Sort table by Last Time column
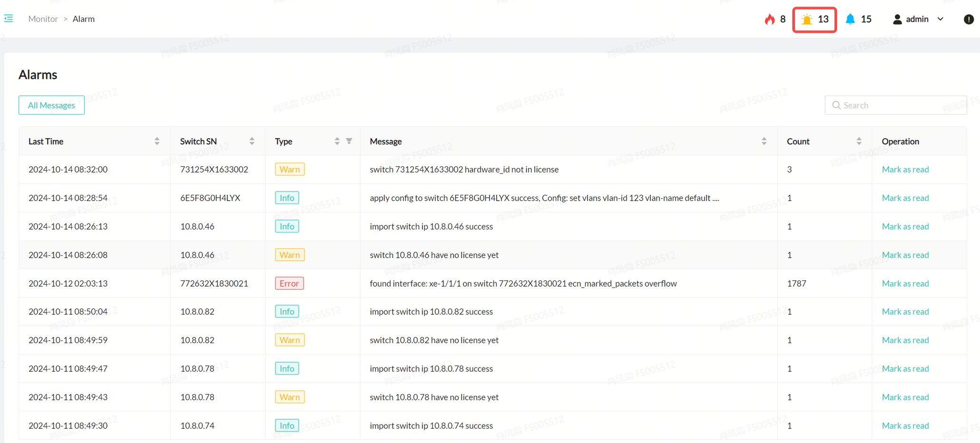 (x=157, y=141)
